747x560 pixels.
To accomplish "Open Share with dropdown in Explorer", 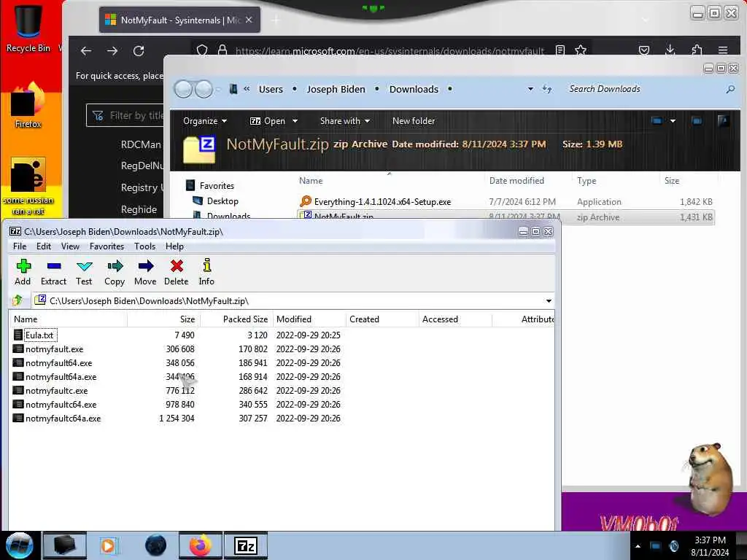I will pyautogui.click(x=345, y=121).
